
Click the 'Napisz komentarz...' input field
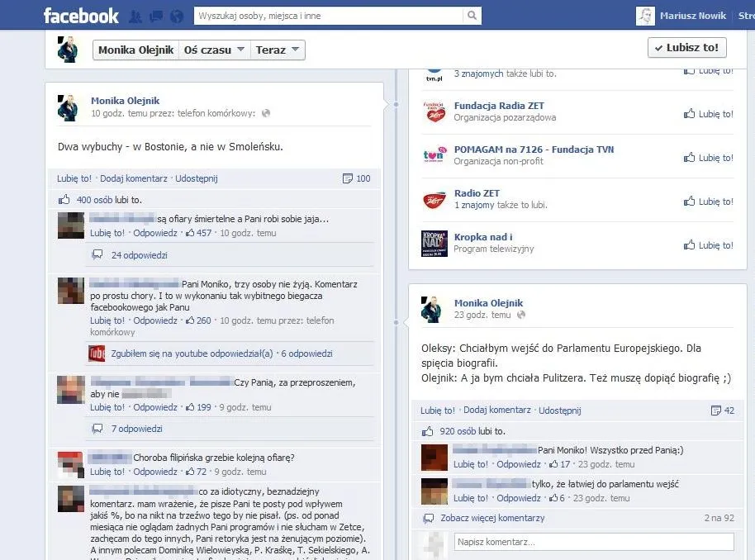(x=593, y=542)
